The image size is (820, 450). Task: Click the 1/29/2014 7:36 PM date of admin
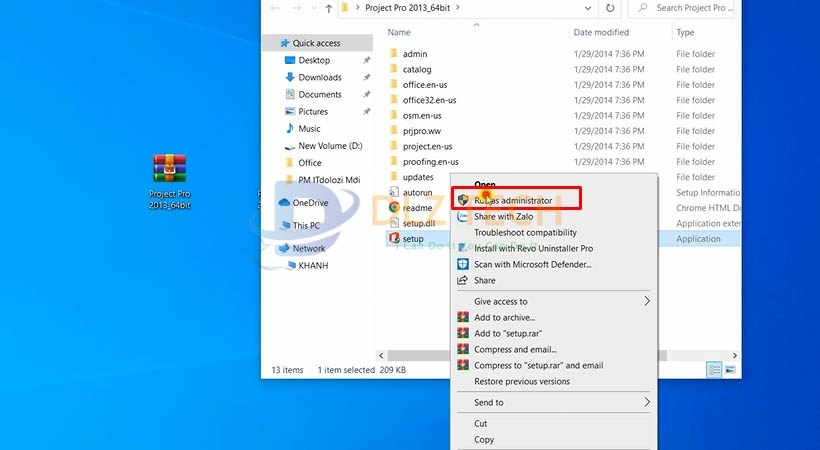coord(609,54)
